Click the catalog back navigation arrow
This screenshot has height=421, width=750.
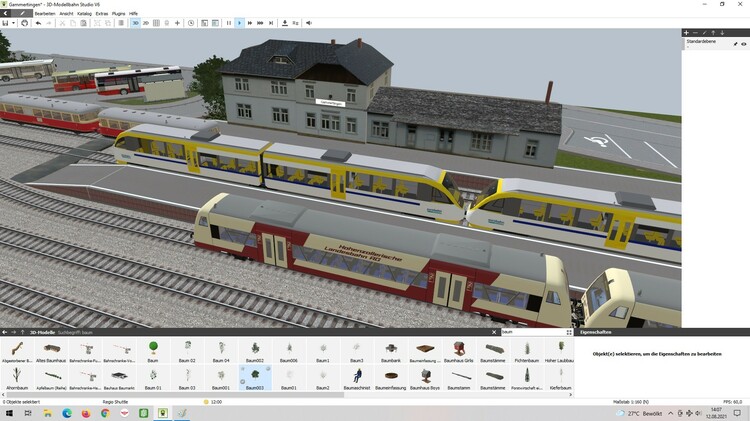click(x=5, y=332)
